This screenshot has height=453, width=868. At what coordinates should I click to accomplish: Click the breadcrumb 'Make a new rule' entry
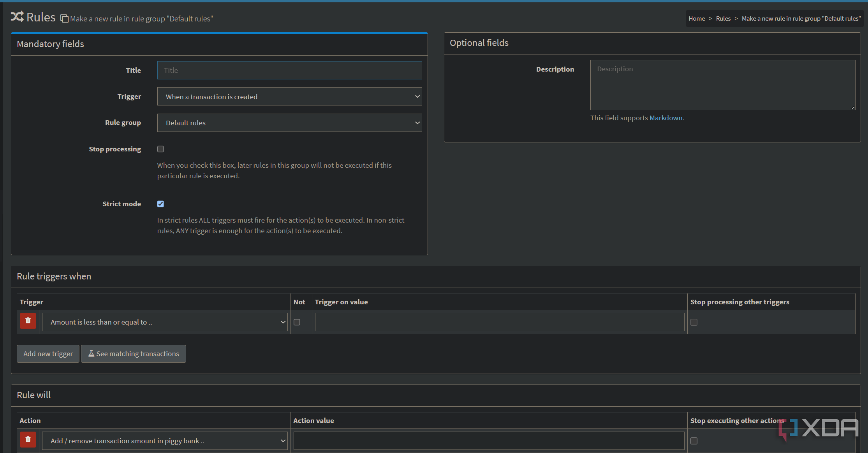pyautogui.click(x=801, y=18)
